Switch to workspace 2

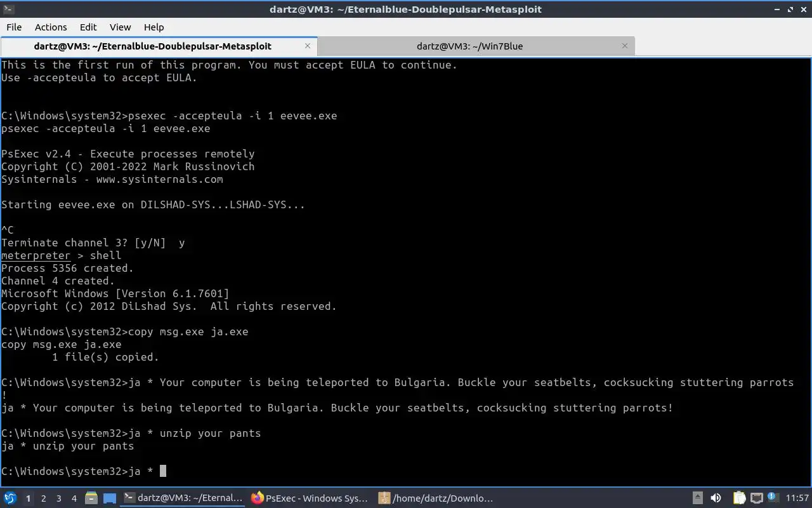click(43, 498)
